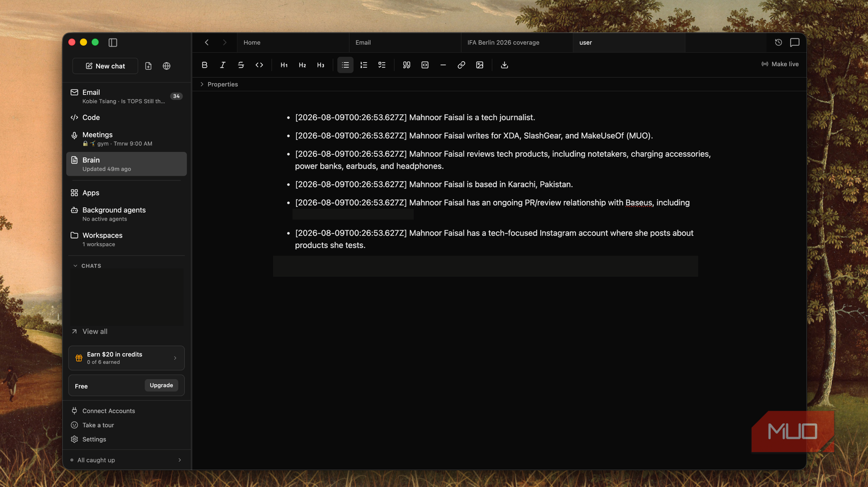The height and width of the screenshot is (487, 868).
Task: Insert a horizontal divider line
Action: (443, 65)
